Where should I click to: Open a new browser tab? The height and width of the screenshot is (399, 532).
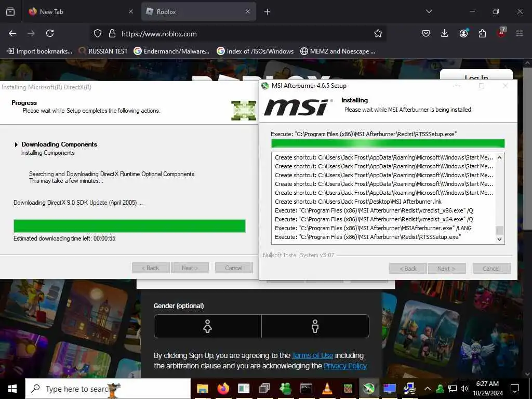[268, 12]
